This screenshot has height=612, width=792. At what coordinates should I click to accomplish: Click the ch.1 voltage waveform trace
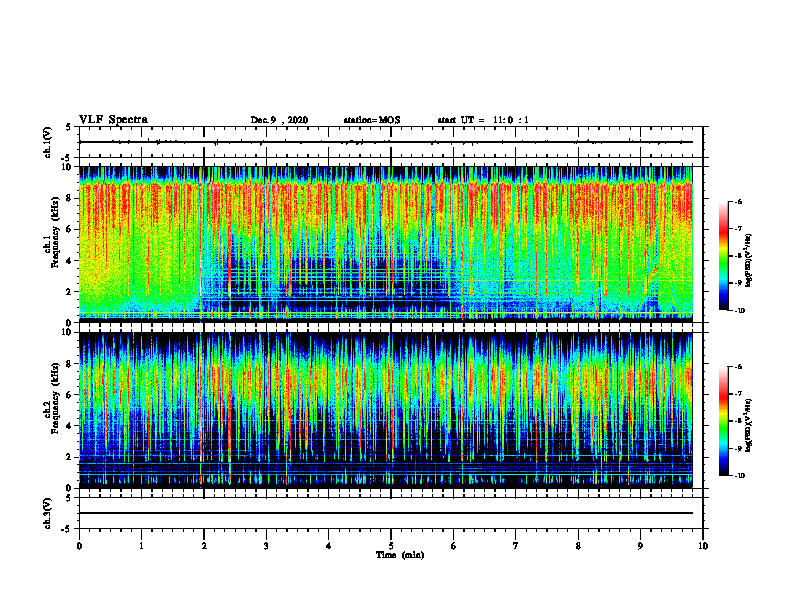[386, 142]
